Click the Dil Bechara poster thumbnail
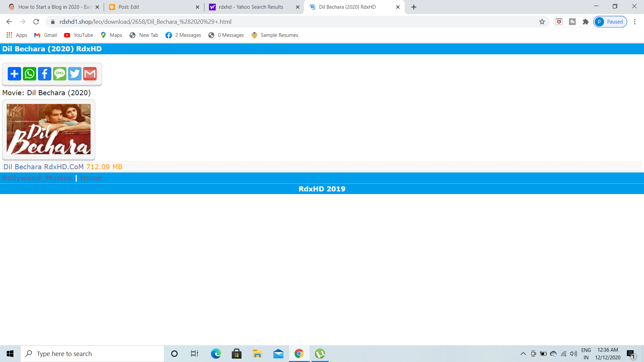Image resolution: width=644 pixels, height=362 pixels. (x=49, y=129)
